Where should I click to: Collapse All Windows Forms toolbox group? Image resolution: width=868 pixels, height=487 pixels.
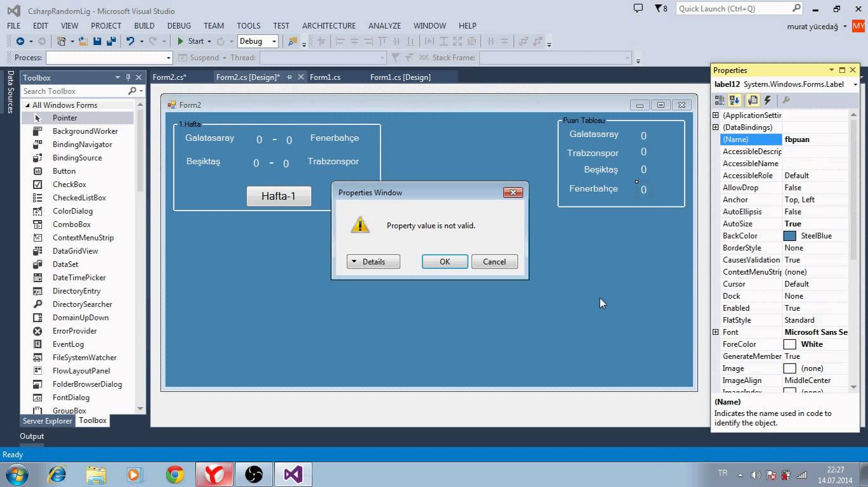pyautogui.click(x=27, y=105)
